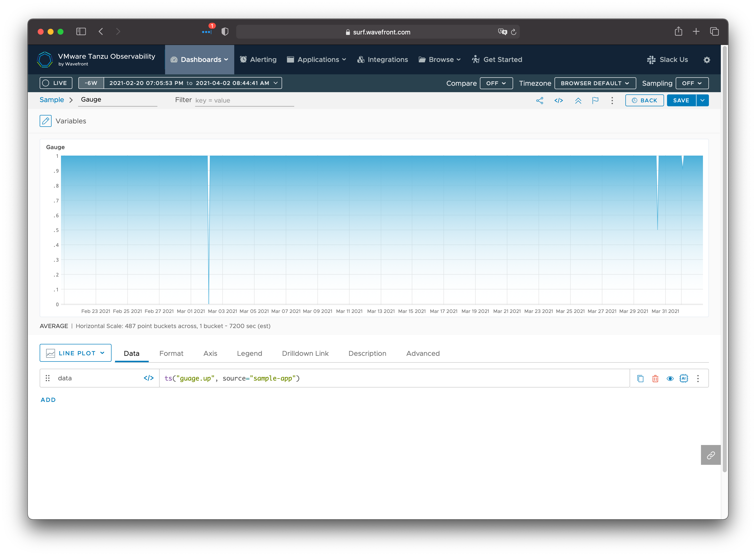Open the Compare OFF dropdown
This screenshot has width=756, height=556.
pos(496,83)
